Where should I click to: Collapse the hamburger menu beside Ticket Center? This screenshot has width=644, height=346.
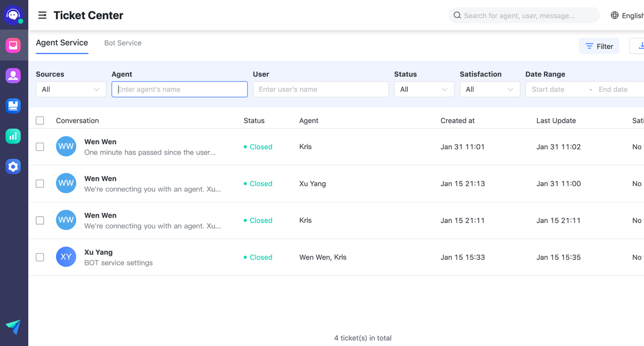tap(42, 16)
